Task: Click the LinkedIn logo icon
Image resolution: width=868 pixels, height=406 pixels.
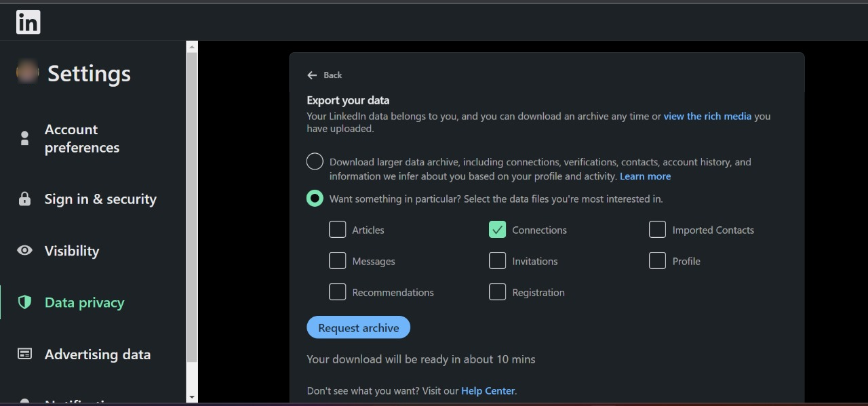Action: point(28,22)
